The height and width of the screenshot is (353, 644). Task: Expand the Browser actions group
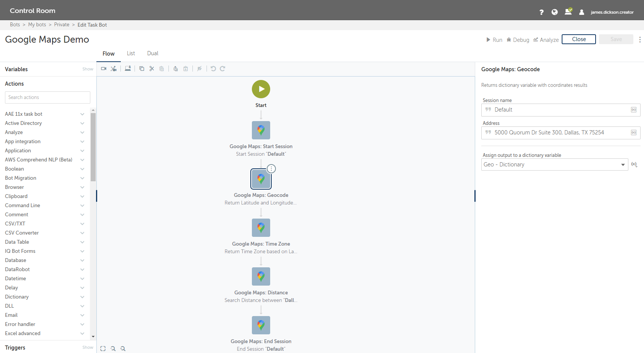click(x=82, y=187)
